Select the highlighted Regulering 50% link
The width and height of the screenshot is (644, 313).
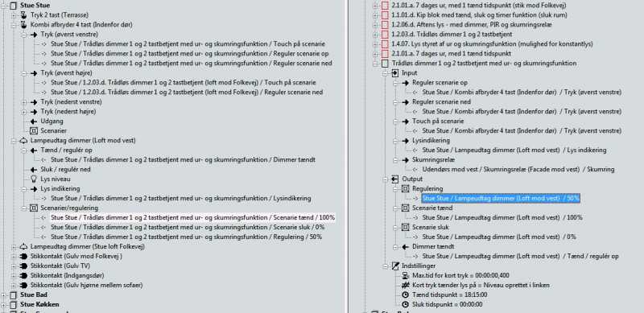pos(501,199)
